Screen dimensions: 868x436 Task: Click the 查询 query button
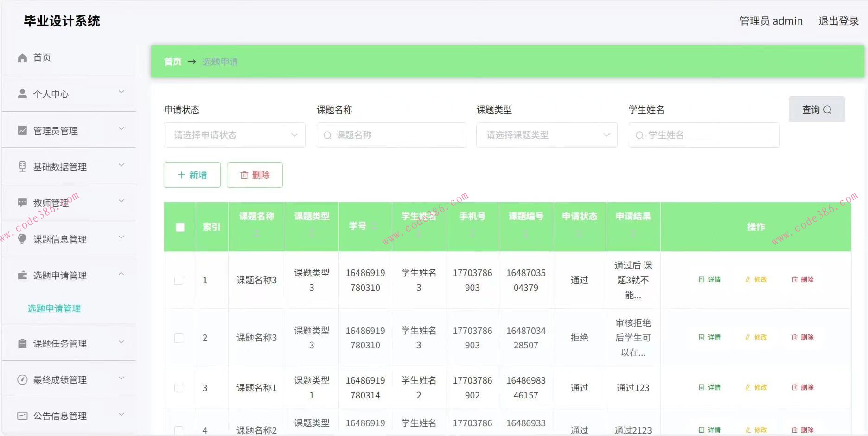(x=816, y=109)
